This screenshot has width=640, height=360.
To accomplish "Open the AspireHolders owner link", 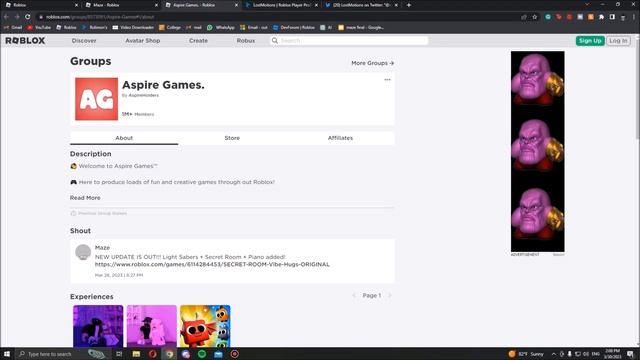I will pyautogui.click(x=144, y=95).
